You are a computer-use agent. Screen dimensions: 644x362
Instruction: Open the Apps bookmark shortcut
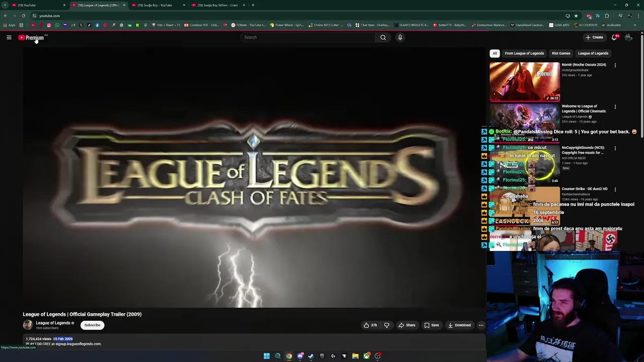pos(10,25)
